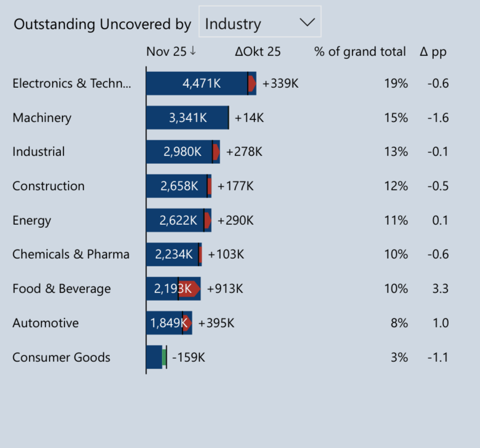Select the Consumer Goods row label
The height and width of the screenshot is (448, 480).
pos(61,357)
